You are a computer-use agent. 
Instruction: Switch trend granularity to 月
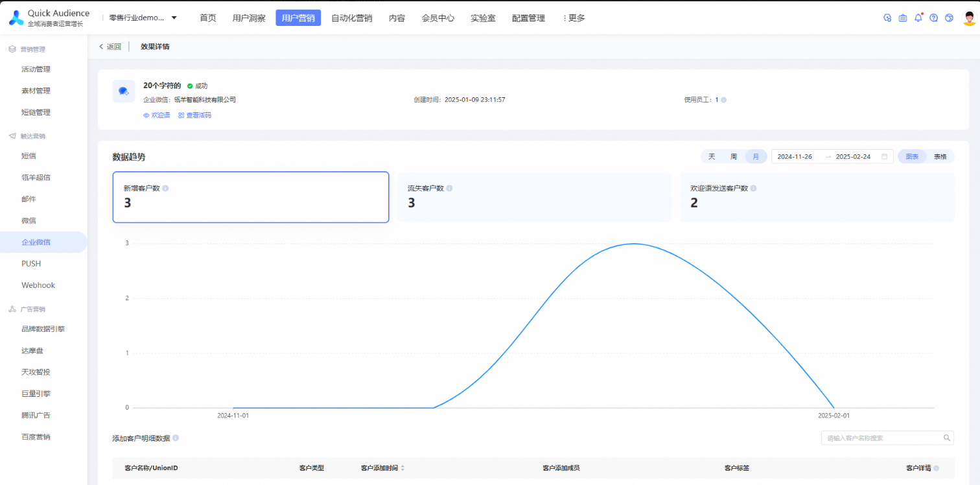click(756, 156)
